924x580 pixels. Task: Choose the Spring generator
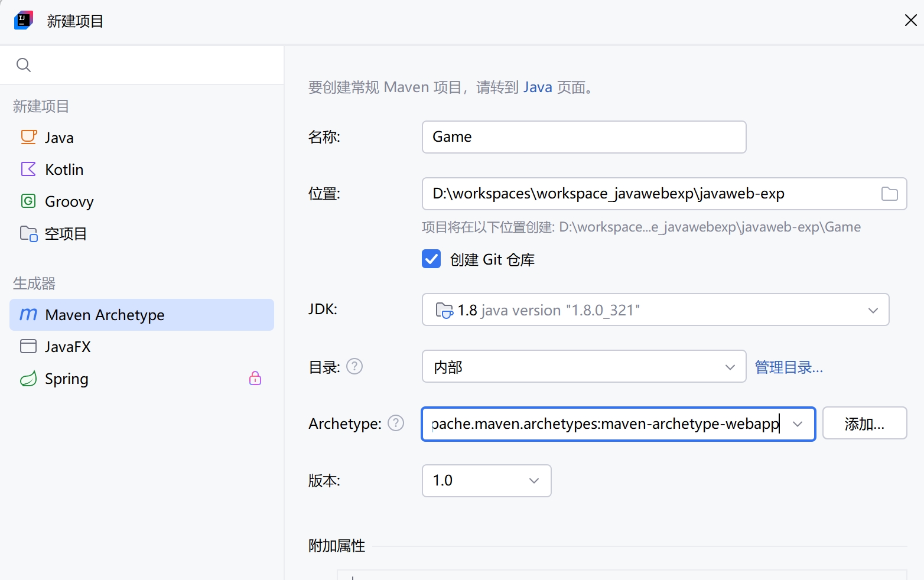tap(66, 379)
